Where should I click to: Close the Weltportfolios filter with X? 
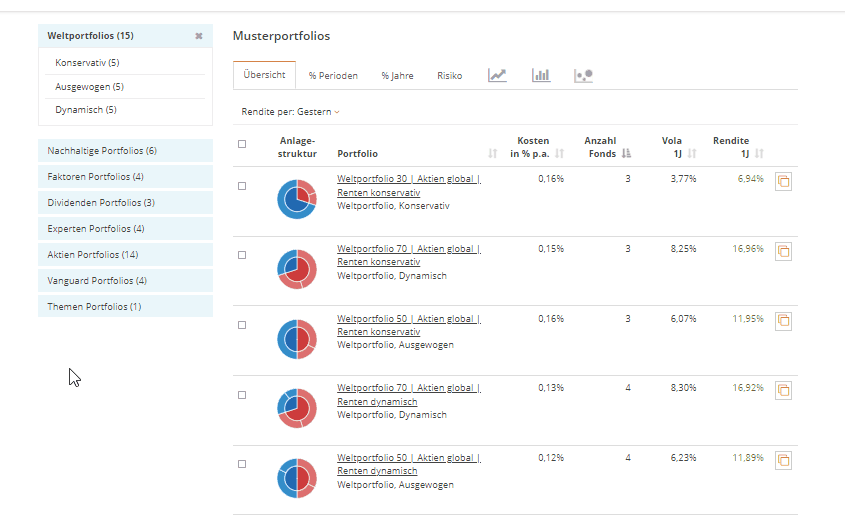pyautogui.click(x=198, y=36)
